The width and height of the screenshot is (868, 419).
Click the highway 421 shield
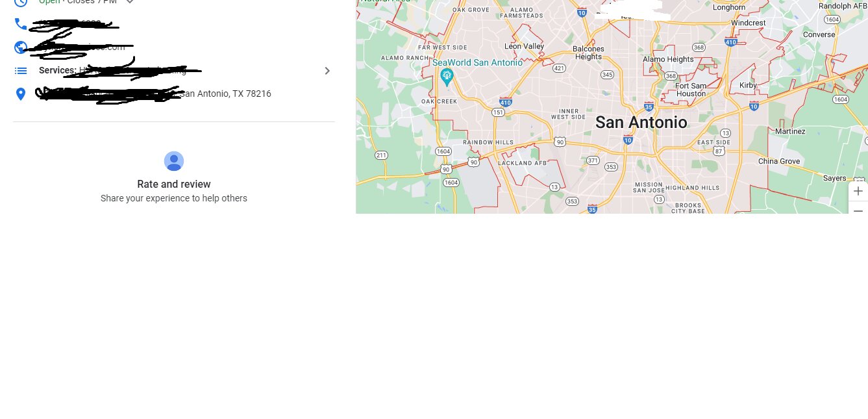(x=559, y=68)
